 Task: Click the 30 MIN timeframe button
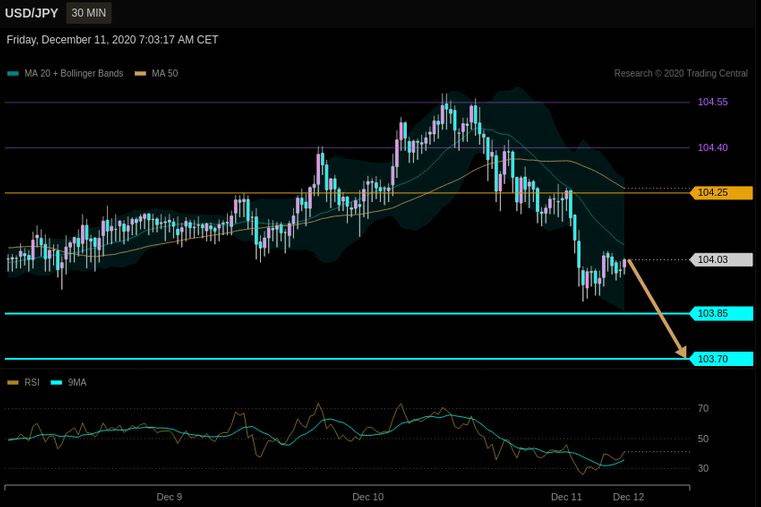(89, 13)
